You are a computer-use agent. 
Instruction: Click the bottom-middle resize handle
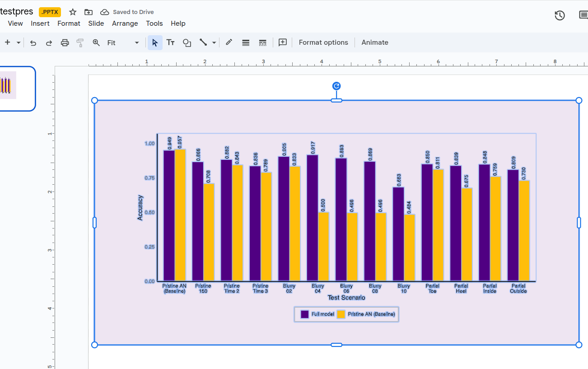(336, 345)
